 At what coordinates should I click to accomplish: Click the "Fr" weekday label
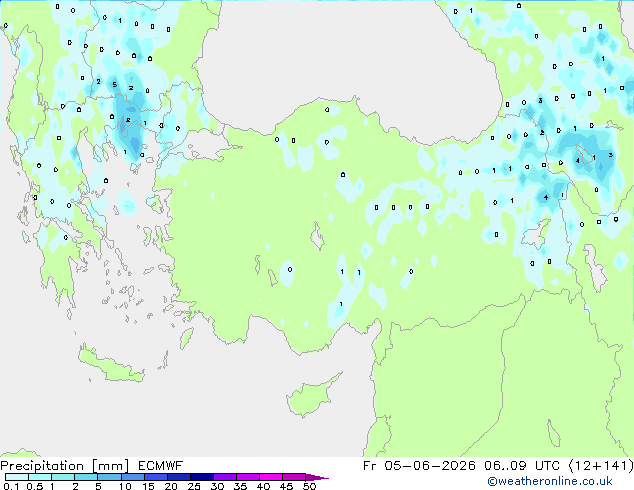pyautogui.click(x=369, y=466)
